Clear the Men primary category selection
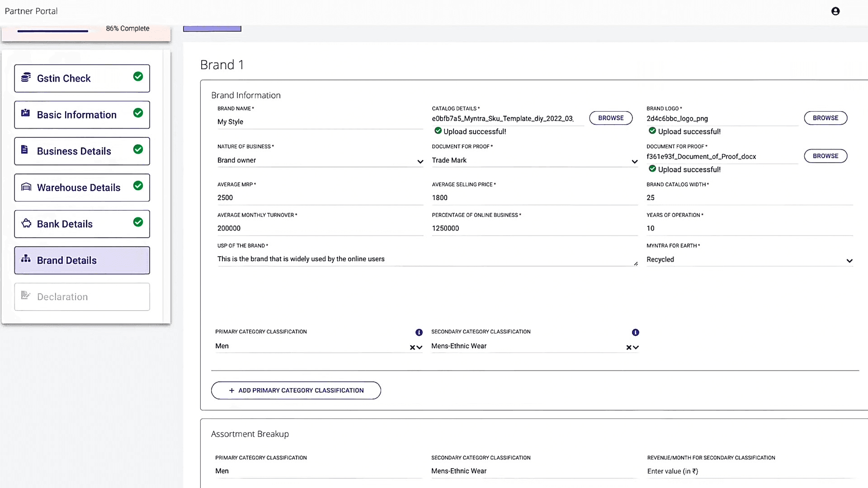 [412, 347]
